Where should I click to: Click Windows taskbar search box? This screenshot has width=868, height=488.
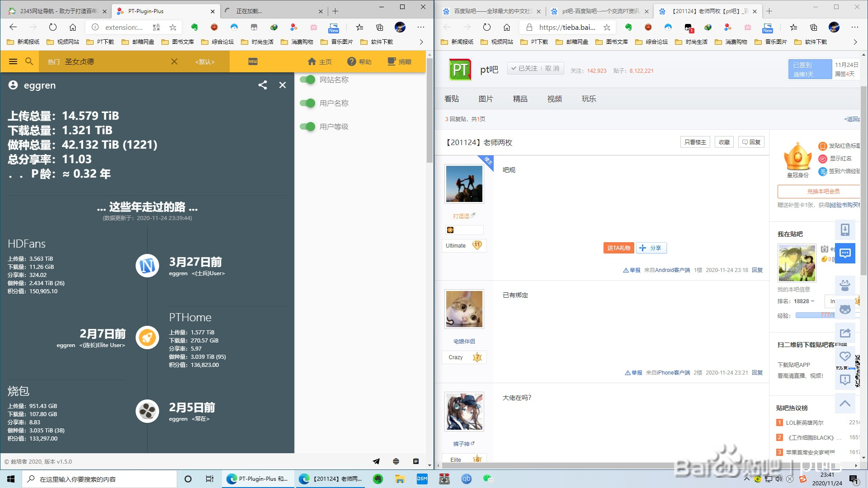click(99, 479)
